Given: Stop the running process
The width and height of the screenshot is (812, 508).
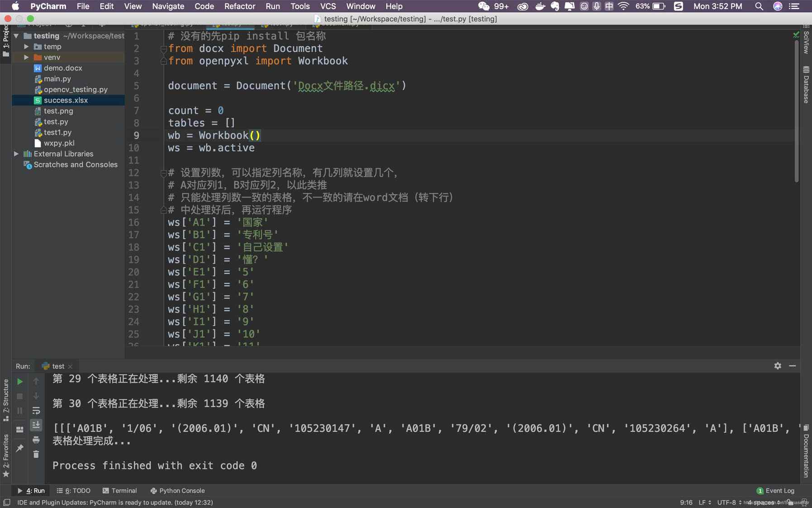Looking at the screenshot, I should coord(19,396).
